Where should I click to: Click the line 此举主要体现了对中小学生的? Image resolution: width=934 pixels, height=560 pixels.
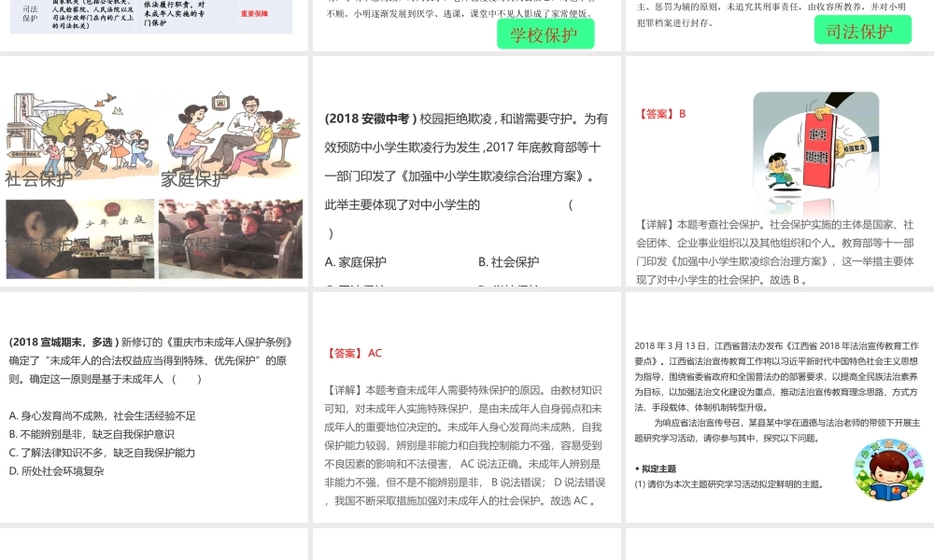click(402, 204)
